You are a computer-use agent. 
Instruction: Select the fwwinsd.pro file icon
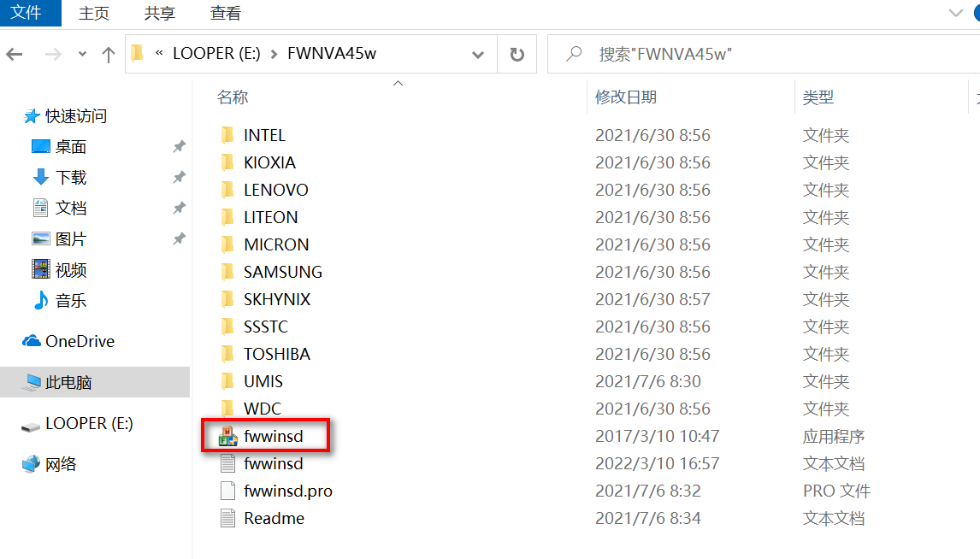pos(227,491)
